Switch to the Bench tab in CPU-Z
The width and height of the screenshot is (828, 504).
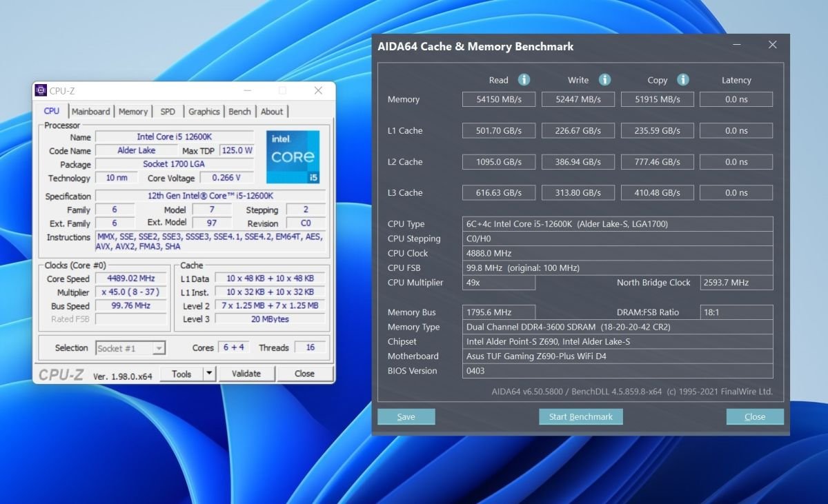239,111
